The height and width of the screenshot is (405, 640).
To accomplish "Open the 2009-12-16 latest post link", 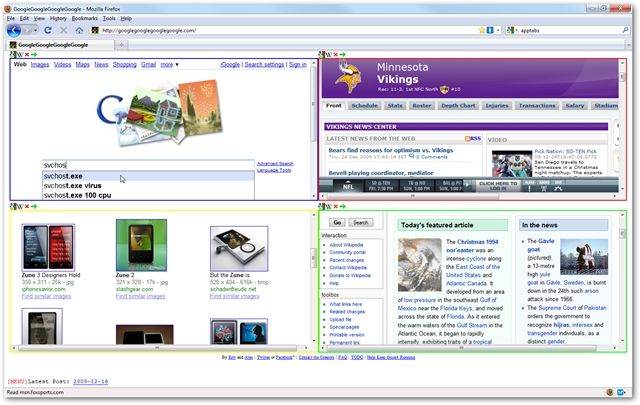I will click(91, 381).
